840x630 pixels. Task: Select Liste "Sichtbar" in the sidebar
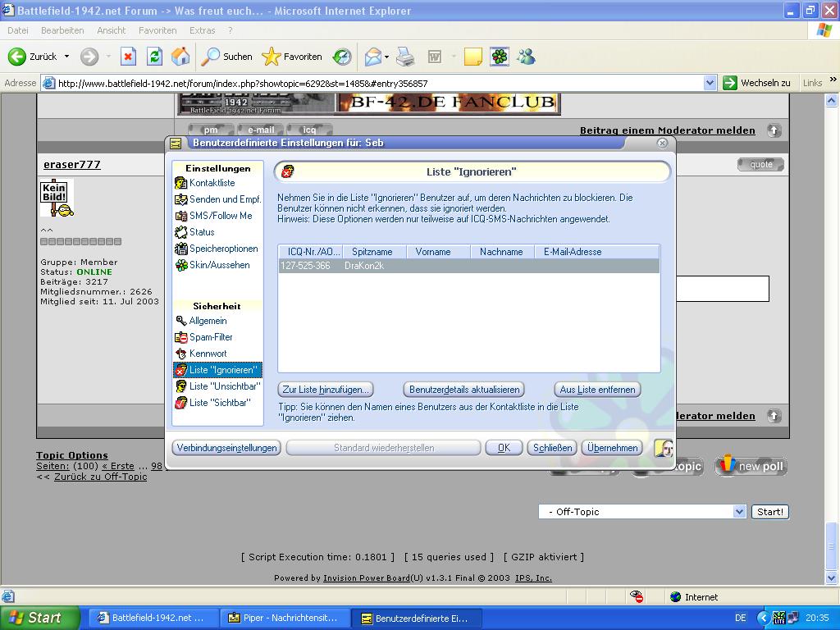point(212,402)
